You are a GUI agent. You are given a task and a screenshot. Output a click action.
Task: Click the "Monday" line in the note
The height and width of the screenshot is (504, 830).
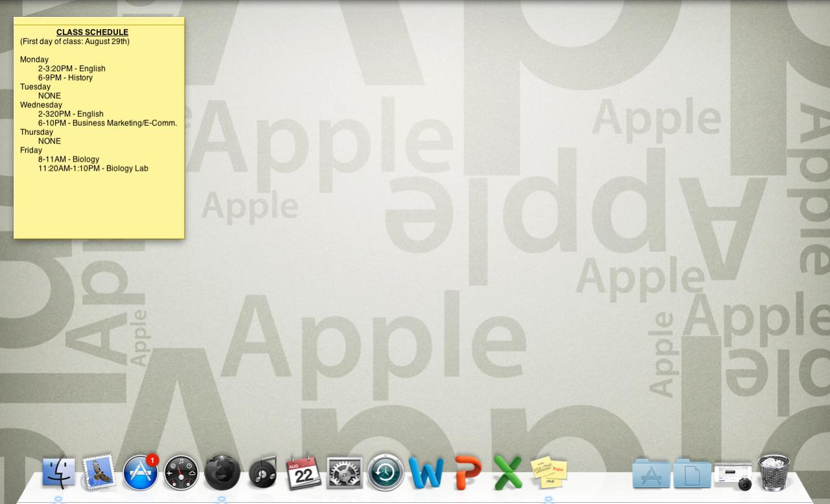(34, 60)
